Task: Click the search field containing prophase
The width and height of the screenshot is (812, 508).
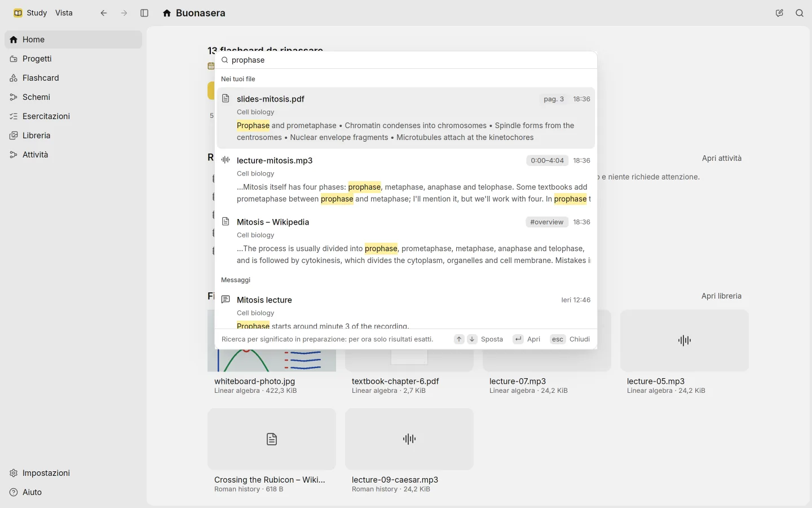Action: pos(406,60)
